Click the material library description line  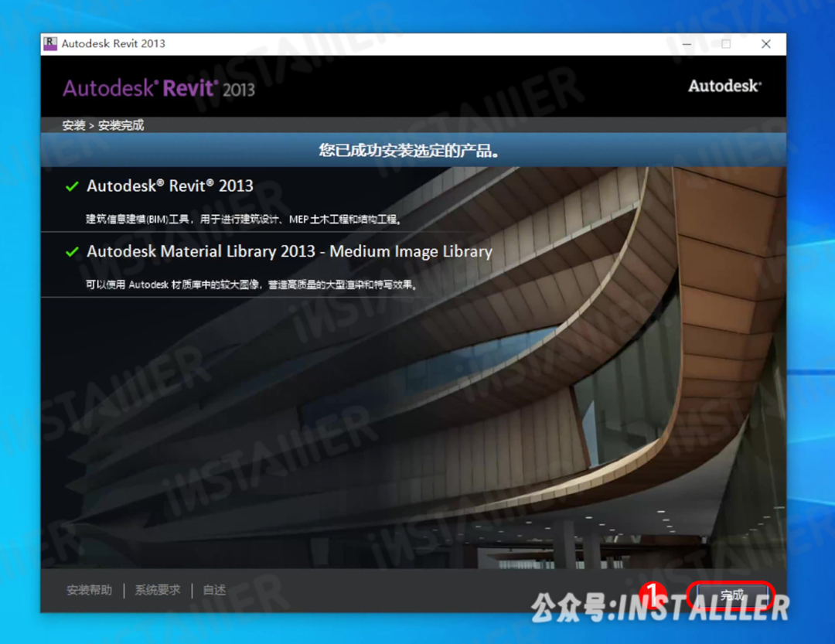(x=251, y=285)
